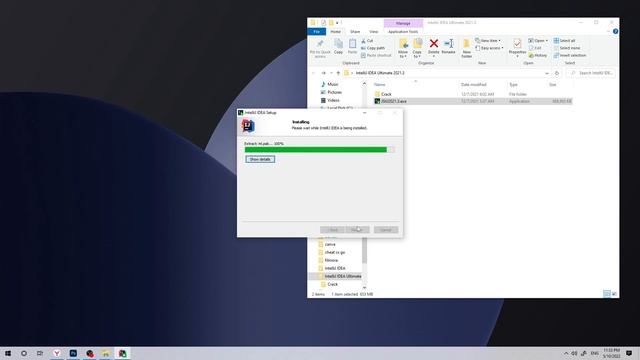Click the Manage contextual tab
Viewport: 640px width, 360px height.
click(403, 23)
